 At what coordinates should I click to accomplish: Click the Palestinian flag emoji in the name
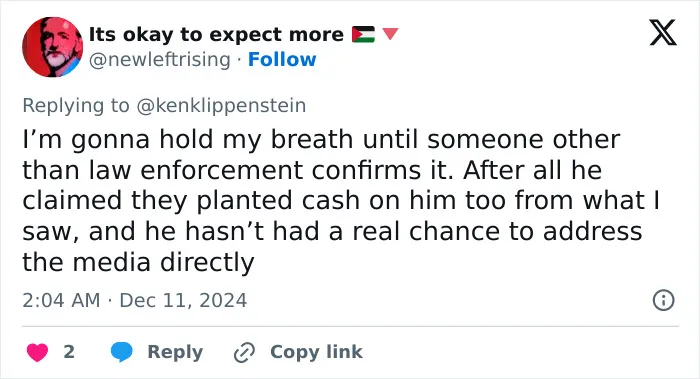[x=363, y=34]
